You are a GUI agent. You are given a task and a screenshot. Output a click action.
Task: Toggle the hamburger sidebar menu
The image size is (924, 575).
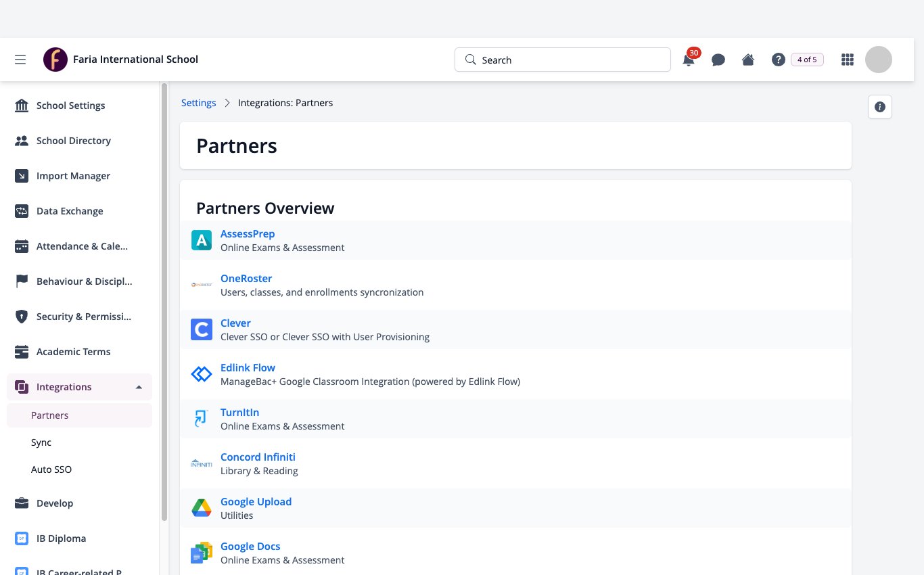coord(20,60)
